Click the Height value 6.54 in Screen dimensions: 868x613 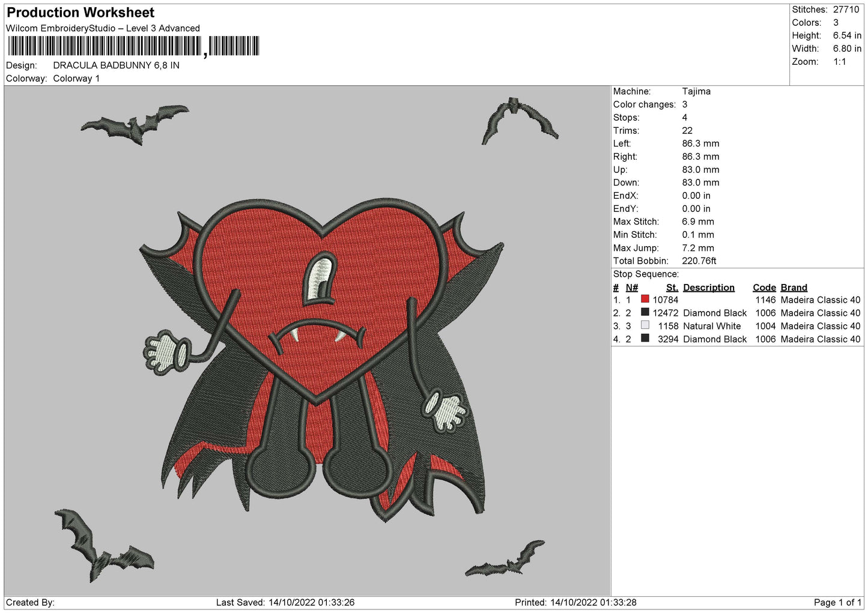pyautogui.click(x=847, y=35)
